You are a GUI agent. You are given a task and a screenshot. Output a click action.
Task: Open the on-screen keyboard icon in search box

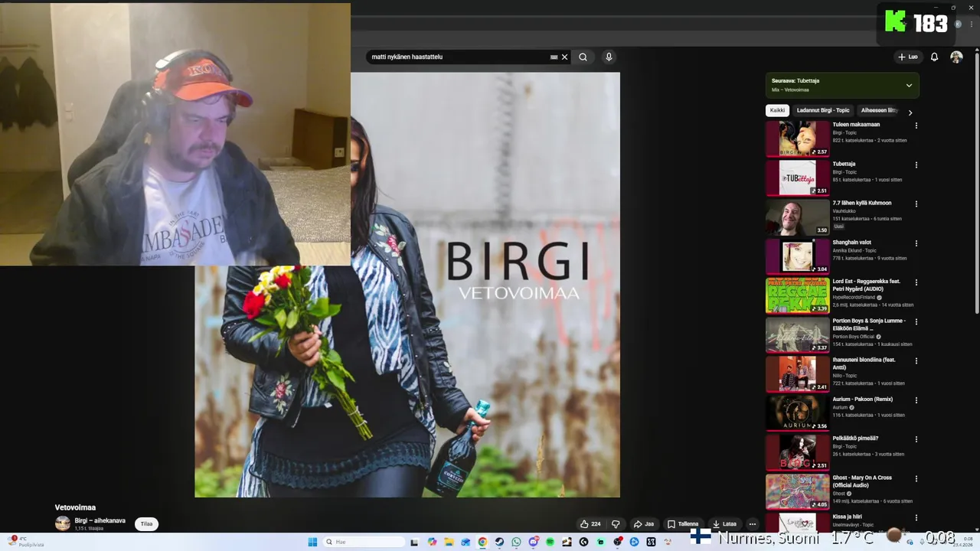[554, 57]
